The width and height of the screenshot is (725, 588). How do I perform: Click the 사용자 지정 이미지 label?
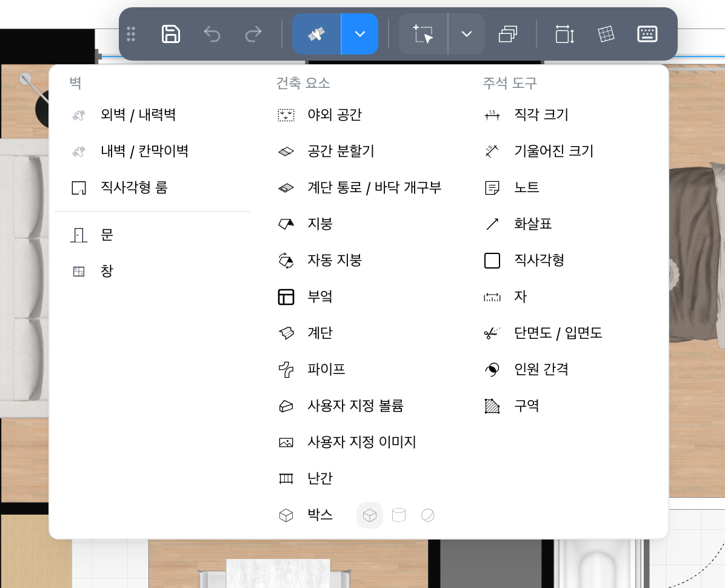coord(362,443)
